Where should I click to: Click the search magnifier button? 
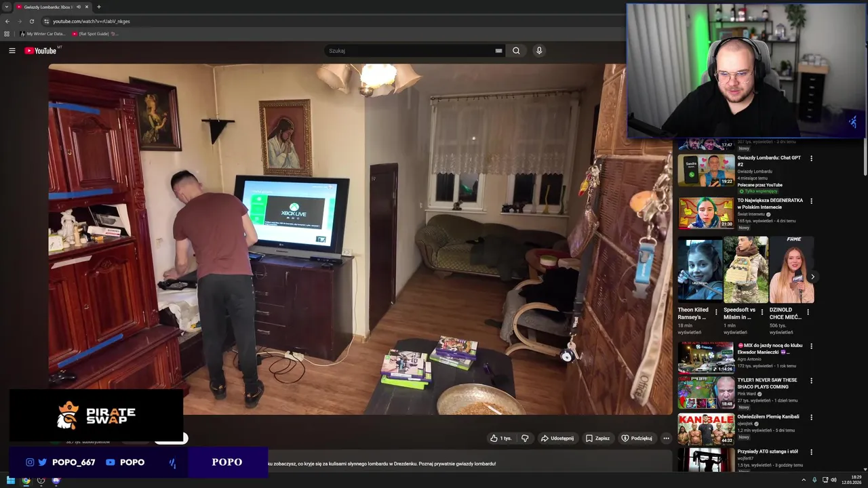click(x=516, y=51)
